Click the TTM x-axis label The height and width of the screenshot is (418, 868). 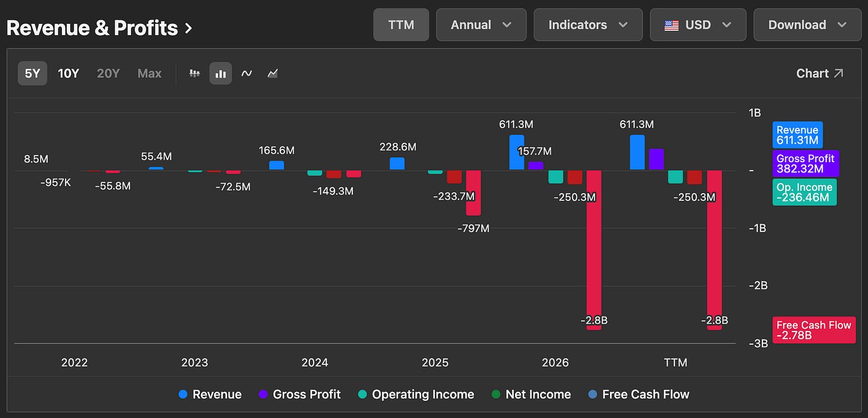click(x=675, y=363)
